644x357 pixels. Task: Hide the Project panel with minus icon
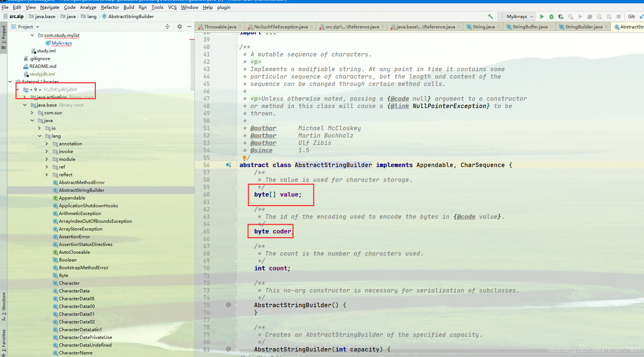click(189, 27)
